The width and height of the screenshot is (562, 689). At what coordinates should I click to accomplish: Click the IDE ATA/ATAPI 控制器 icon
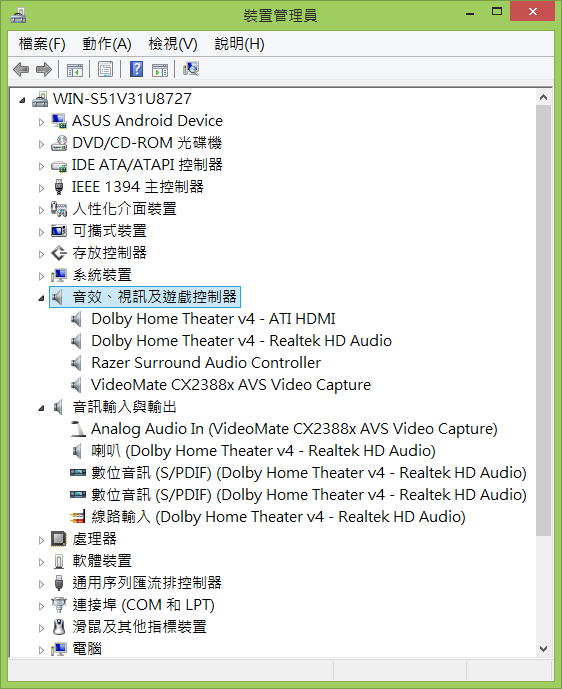point(59,166)
